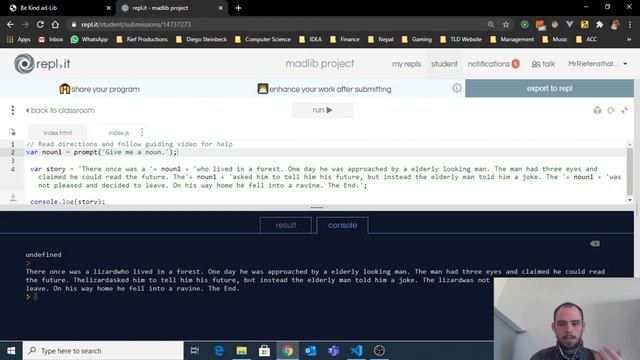Screen dimensions: 640x360
Task: Go to browser home page
Action: click(x=55, y=24)
